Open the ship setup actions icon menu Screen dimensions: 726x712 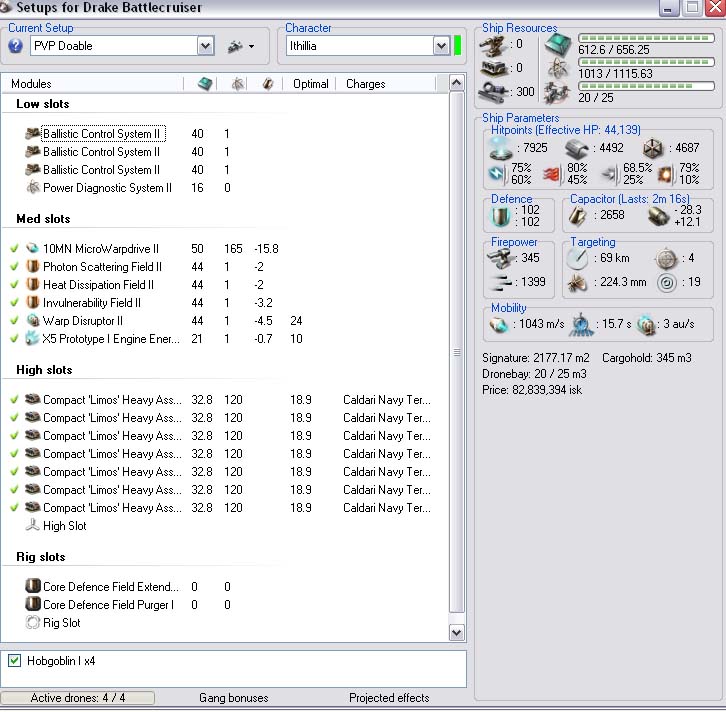point(240,46)
